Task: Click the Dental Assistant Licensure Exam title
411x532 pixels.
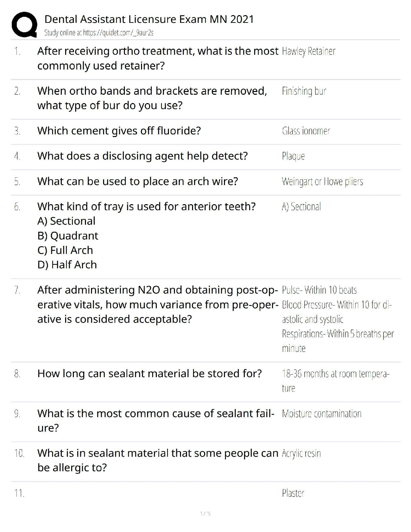Action: click(x=149, y=19)
